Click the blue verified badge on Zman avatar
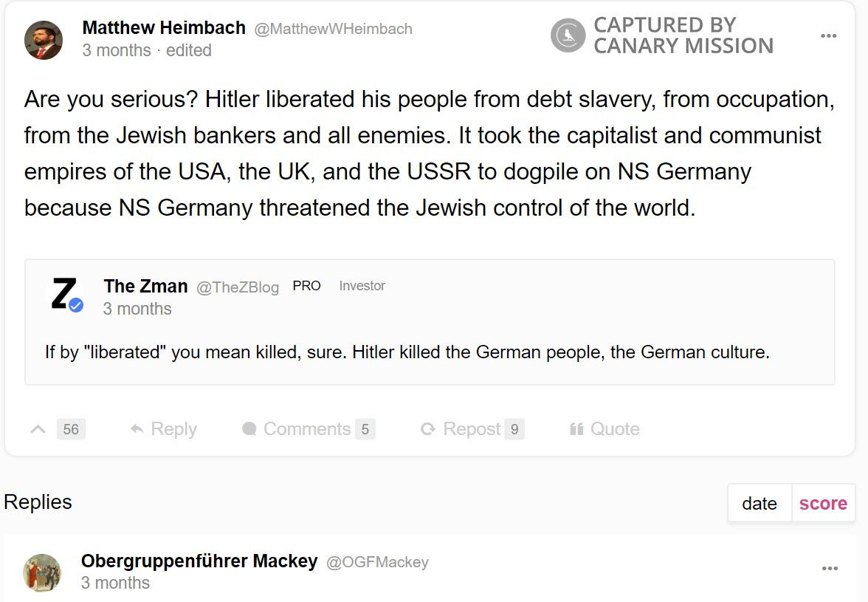This screenshot has width=868, height=602. click(x=76, y=306)
